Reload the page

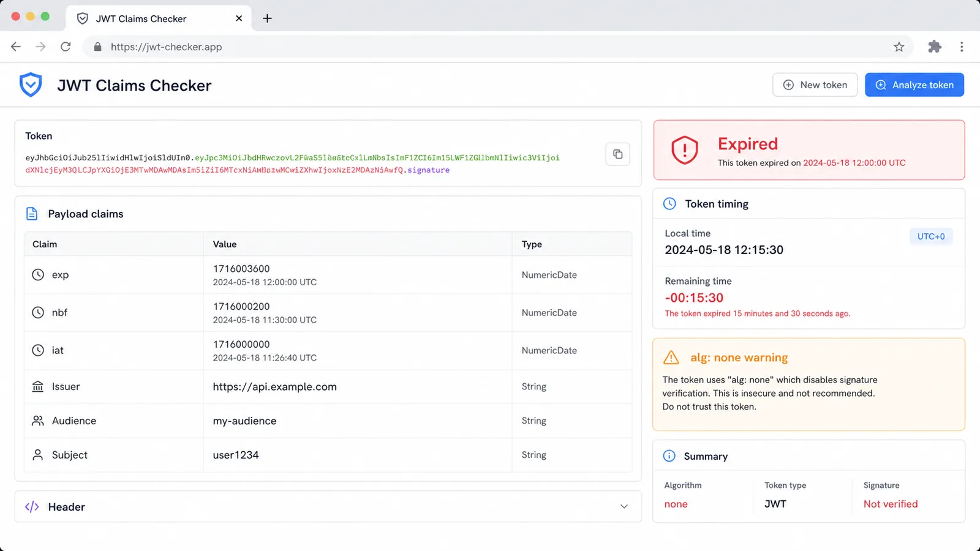tap(66, 47)
